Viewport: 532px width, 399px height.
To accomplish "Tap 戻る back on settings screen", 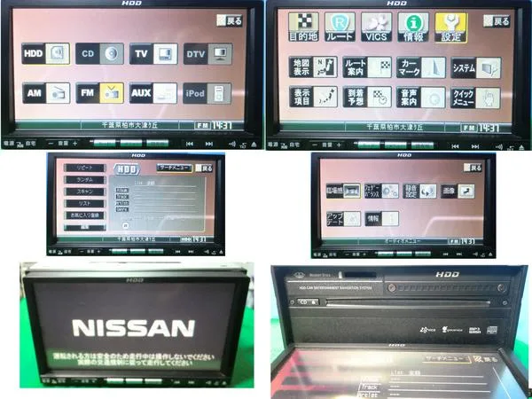I will [x=497, y=21].
